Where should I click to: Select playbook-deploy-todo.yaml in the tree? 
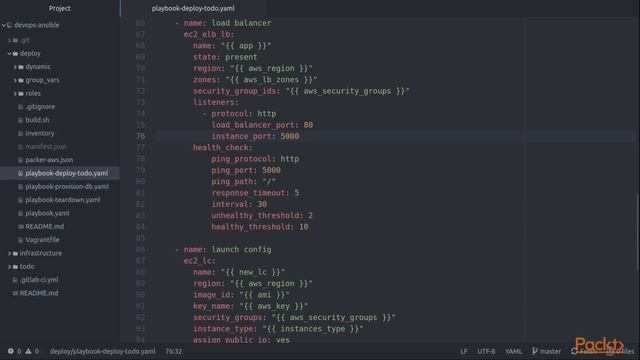click(x=60, y=173)
